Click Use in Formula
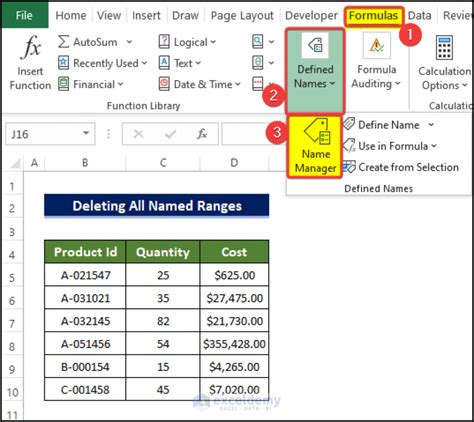474x422 pixels. click(393, 146)
